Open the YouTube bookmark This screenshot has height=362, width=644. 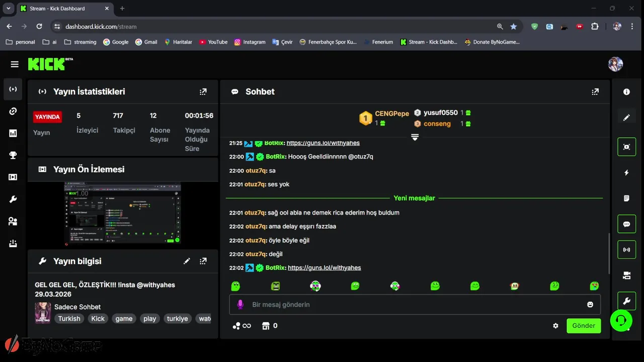click(213, 42)
